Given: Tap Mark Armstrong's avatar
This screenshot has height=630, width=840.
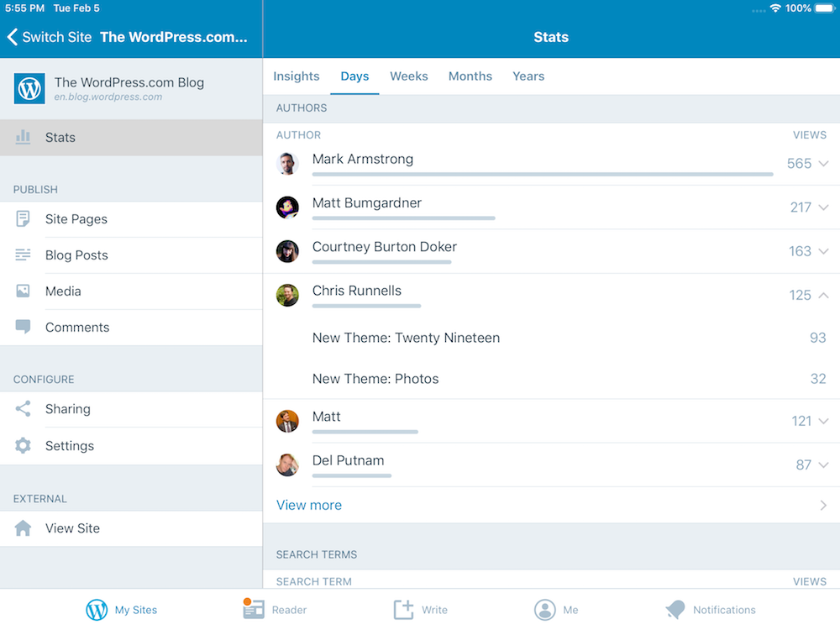Looking at the screenshot, I should (287, 164).
